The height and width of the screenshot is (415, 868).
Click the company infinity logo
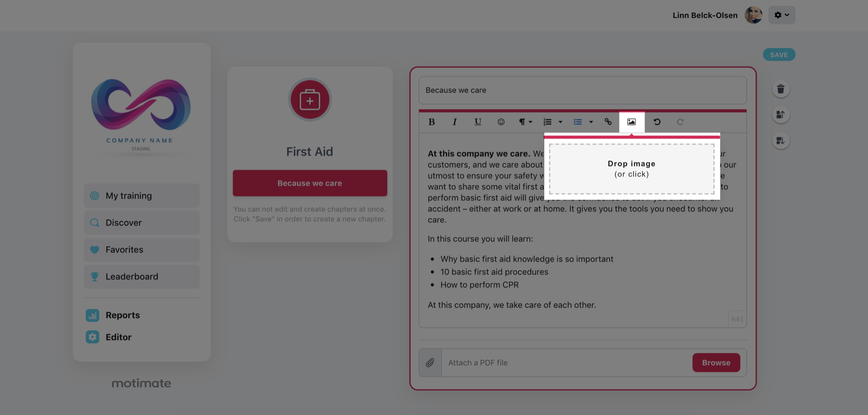[x=141, y=105]
